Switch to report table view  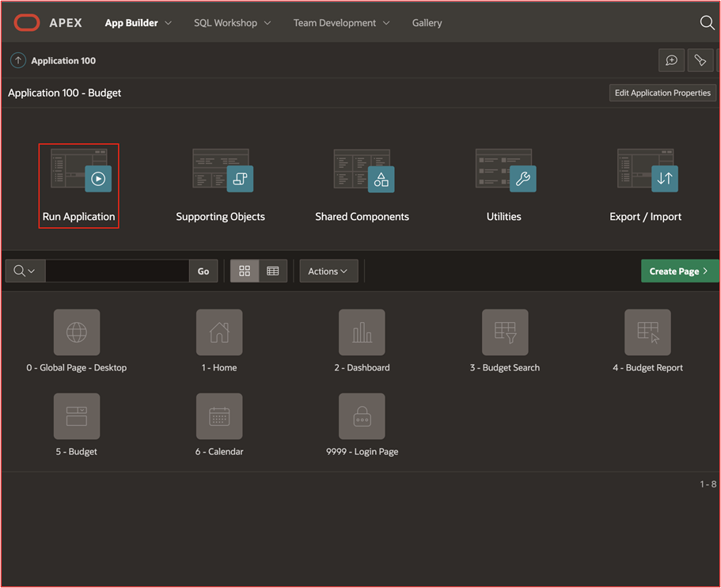(x=273, y=271)
